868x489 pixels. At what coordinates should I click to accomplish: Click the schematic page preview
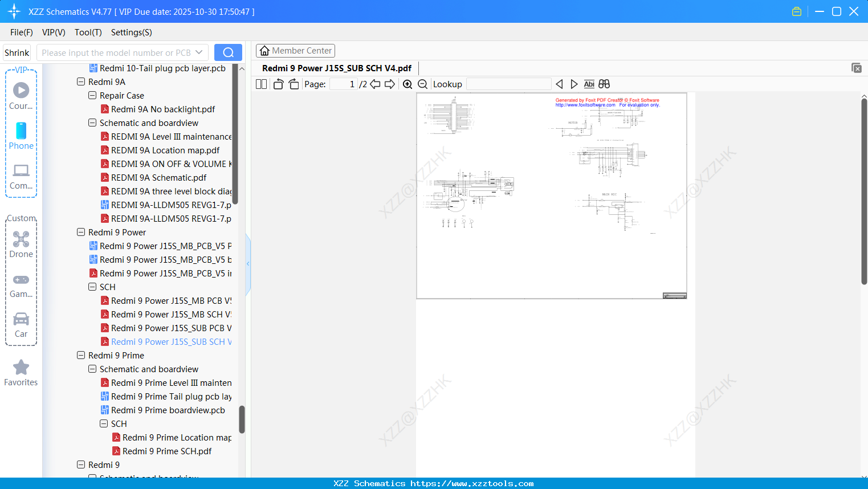tap(552, 195)
